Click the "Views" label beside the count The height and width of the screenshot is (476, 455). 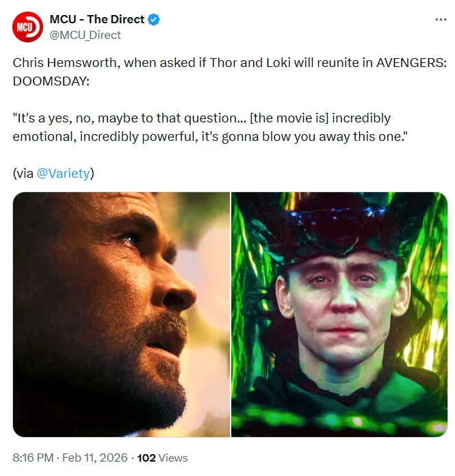174,458
